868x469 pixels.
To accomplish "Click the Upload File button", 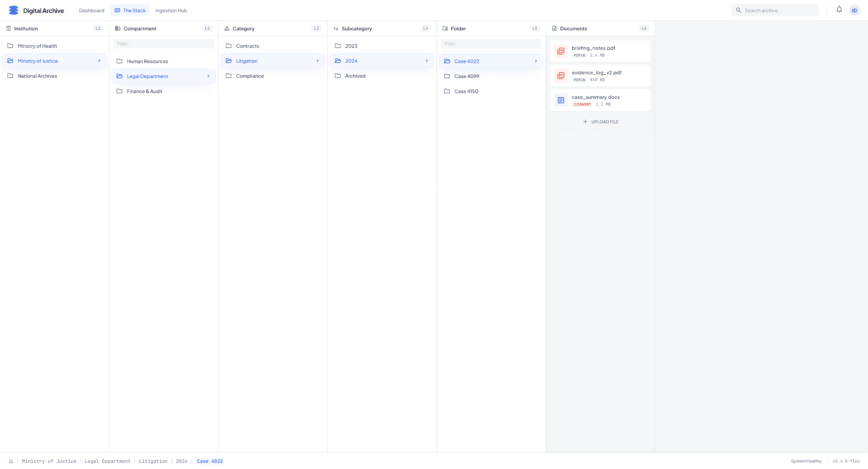I will pos(600,122).
